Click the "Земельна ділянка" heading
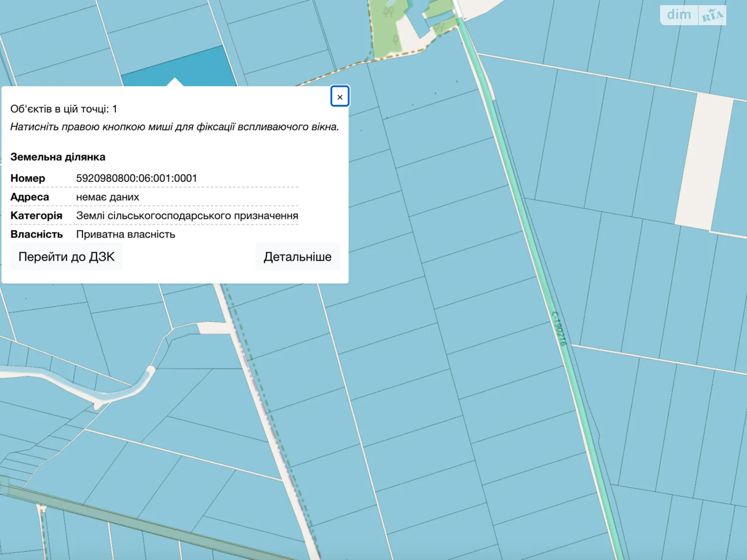 coord(58,157)
